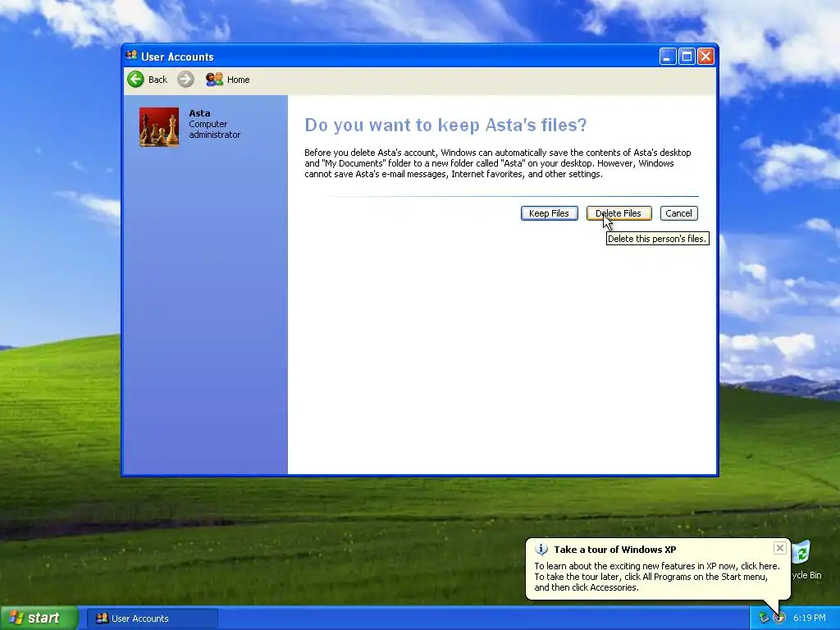Click the Take a tour balloon text
The width and height of the screenshot is (840, 630).
[657, 577]
